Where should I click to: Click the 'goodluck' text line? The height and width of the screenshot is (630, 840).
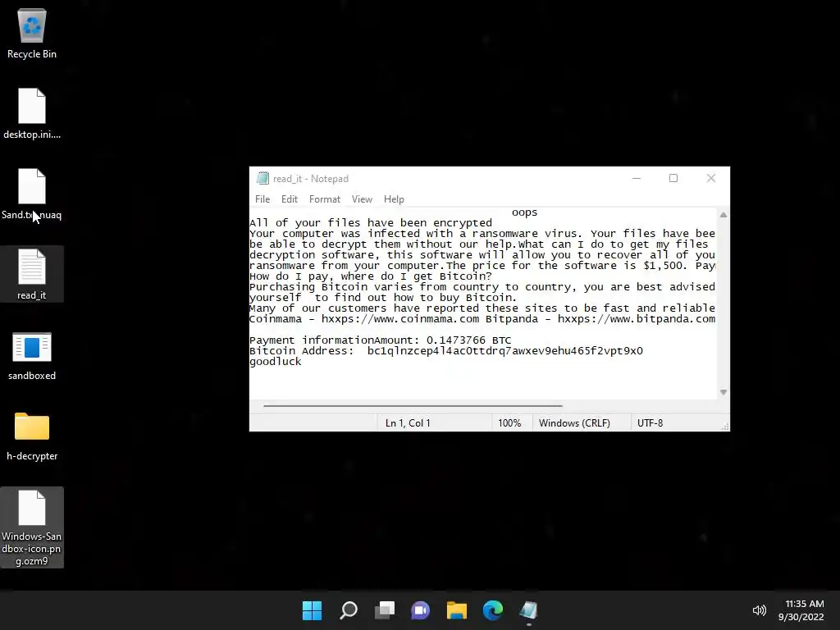tap(276, 362)
